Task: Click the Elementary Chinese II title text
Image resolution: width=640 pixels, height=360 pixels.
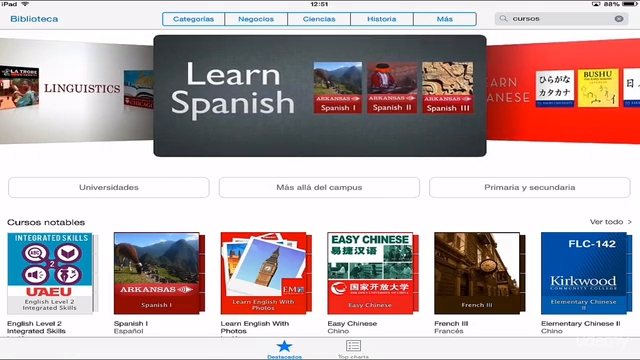Action: tap(580, 323)
